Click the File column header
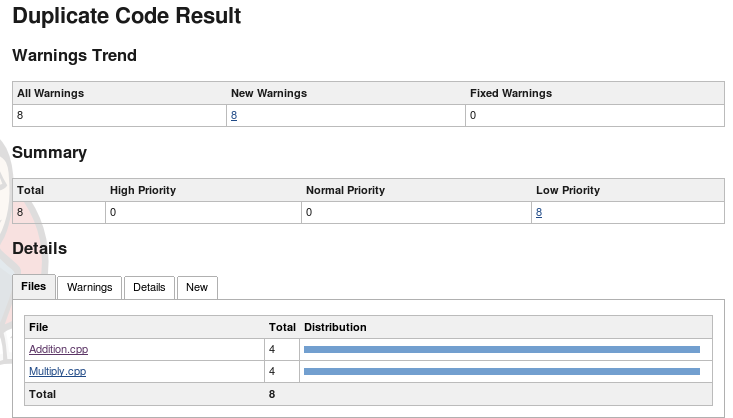The width and height of the screenshot is (733, 418). [38, 327]
